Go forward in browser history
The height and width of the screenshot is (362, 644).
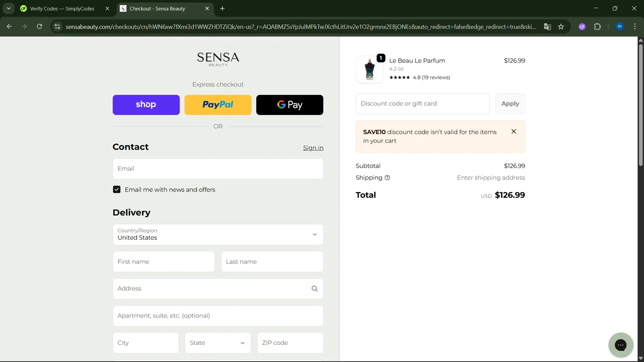pos(24,27)
